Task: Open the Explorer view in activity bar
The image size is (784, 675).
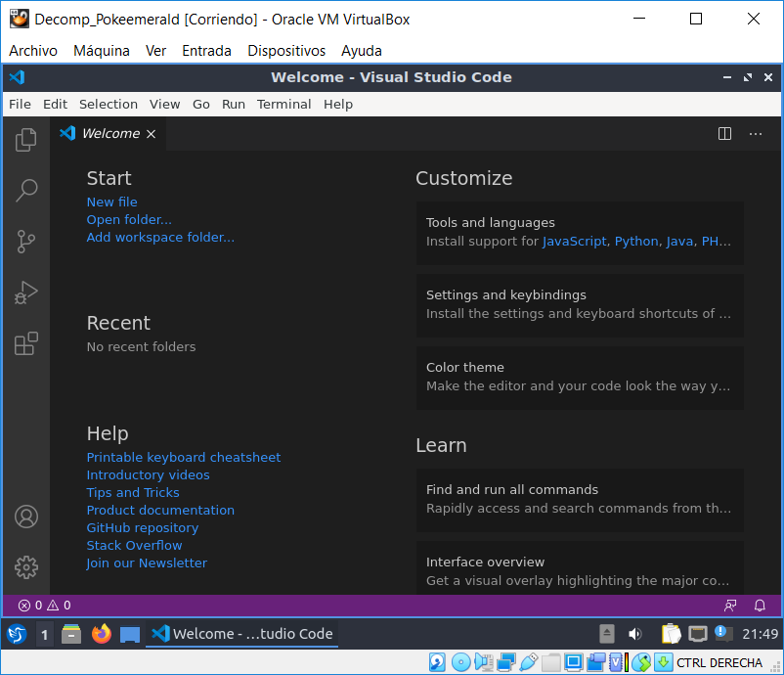Action: (26, 140)
